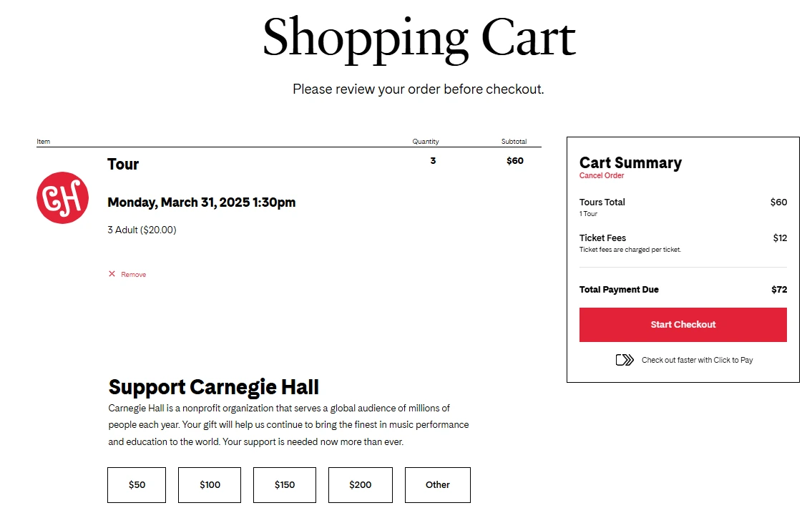
Task: Choose Other donation amount
Action: click(x=438, y=485)
